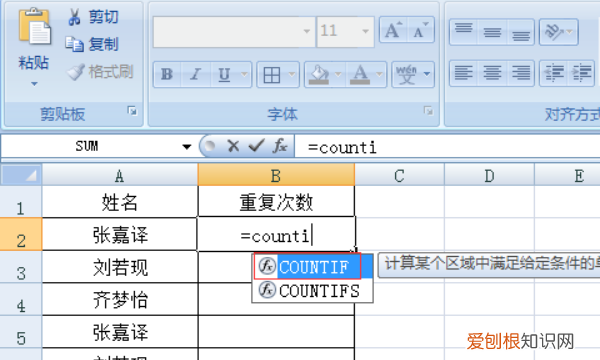600x360 pixels.
Task: Choose COUNTIFS from the autocomplete list
Action: point(312,290)
